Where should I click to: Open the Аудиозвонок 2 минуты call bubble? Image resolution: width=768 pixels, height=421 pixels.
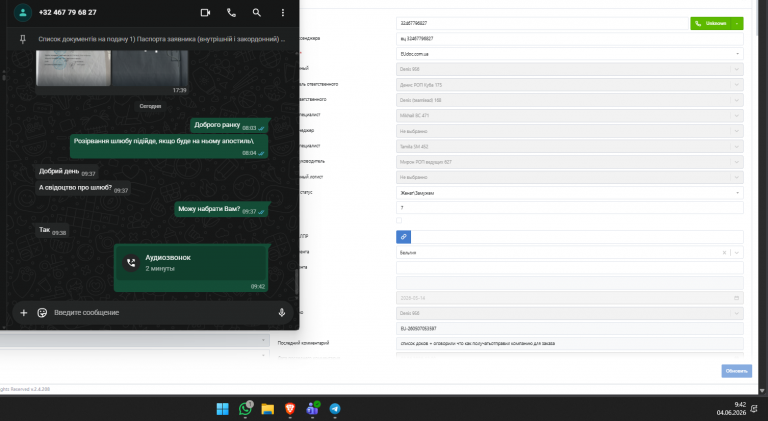point(191,268)
